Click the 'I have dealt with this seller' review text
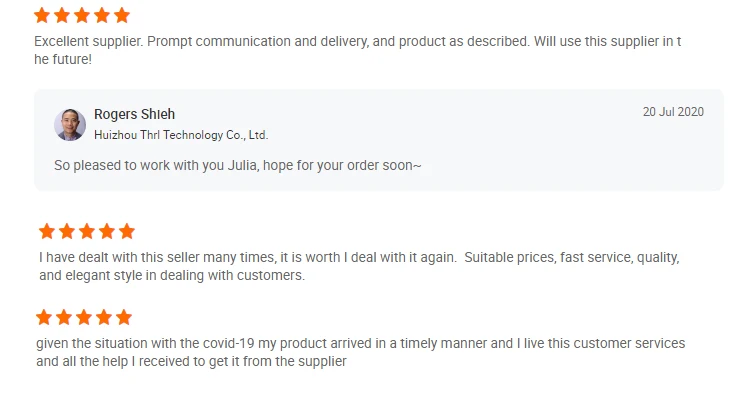This screenshot has height=400, width=750. point(359,267)
